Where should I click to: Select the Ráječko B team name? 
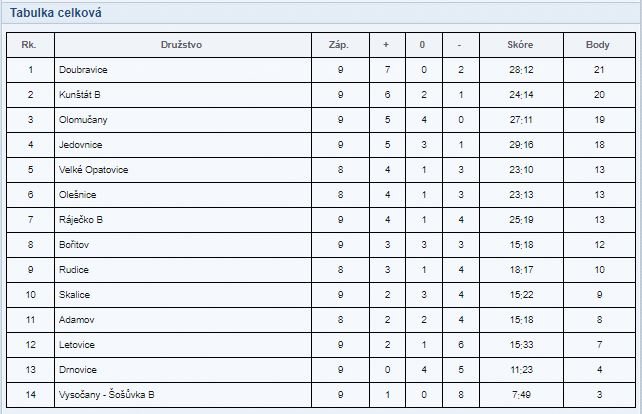coord(81,219)
